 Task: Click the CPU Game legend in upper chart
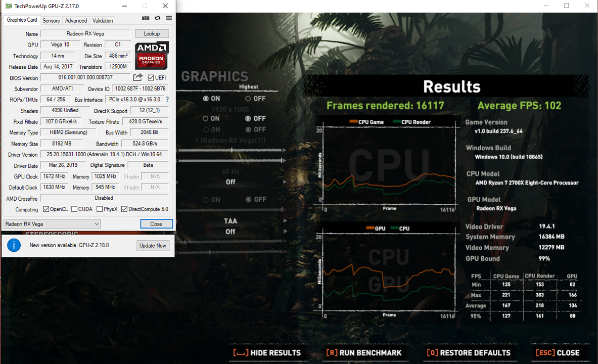tap(366, 122)
